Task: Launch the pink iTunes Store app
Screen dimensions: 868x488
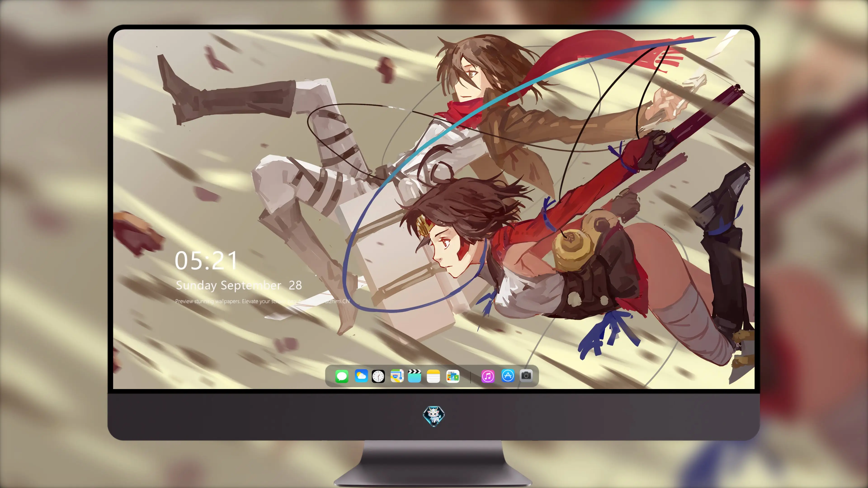Action: pyautogui.click(x=488, y=376)
